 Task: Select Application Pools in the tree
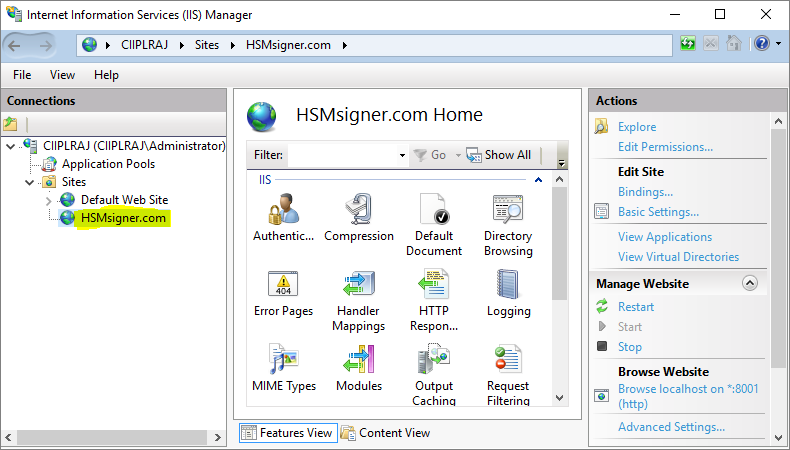[x=108, y=164]
